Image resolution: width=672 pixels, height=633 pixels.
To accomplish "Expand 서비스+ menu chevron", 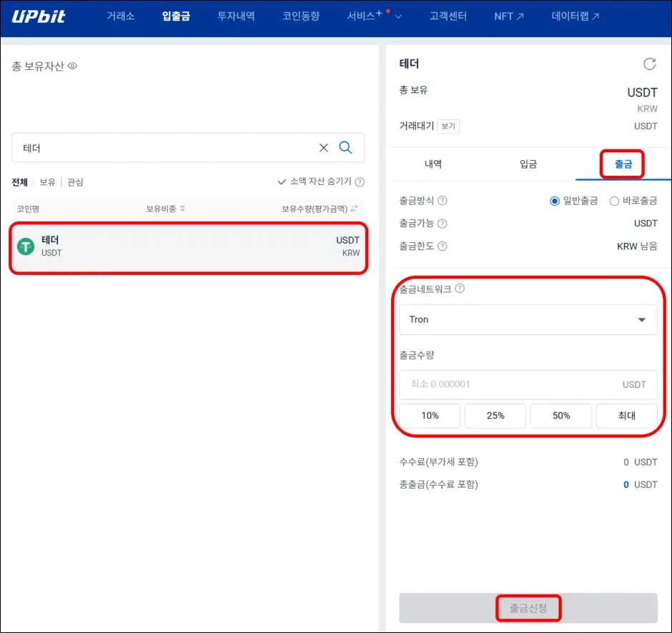I will coord(398,16).
